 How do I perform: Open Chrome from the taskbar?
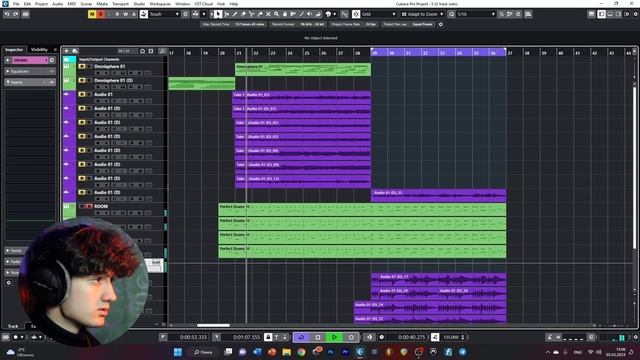coord(301,352)
